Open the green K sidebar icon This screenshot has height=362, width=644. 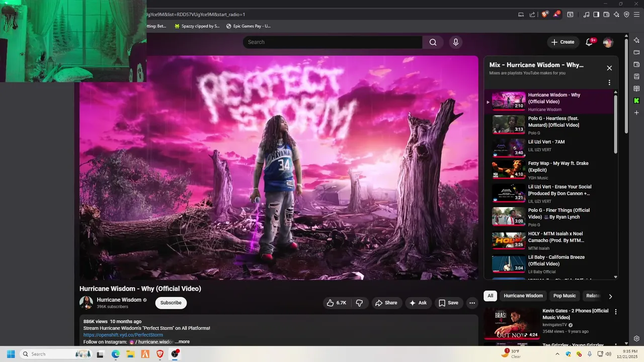tap(636, 101)
